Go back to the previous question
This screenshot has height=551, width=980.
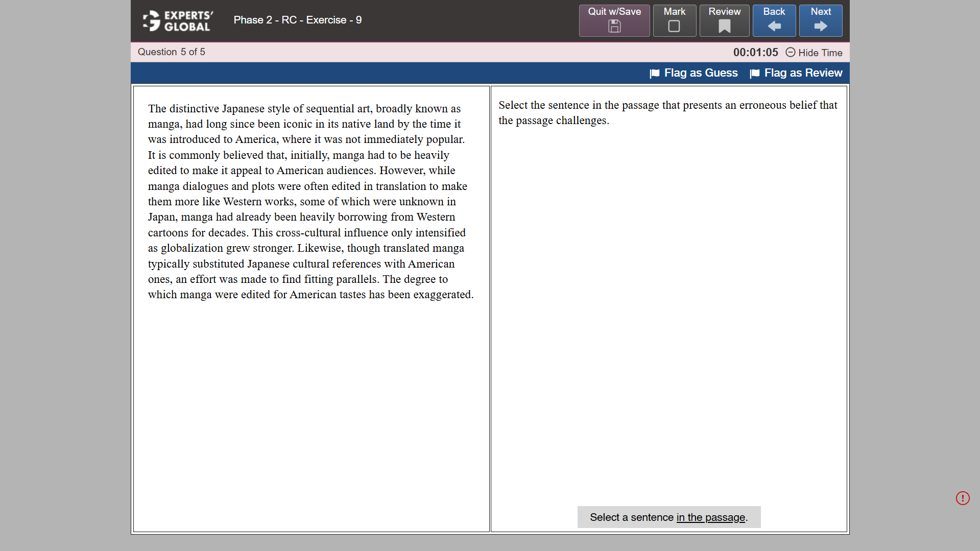tap(774, 20)
